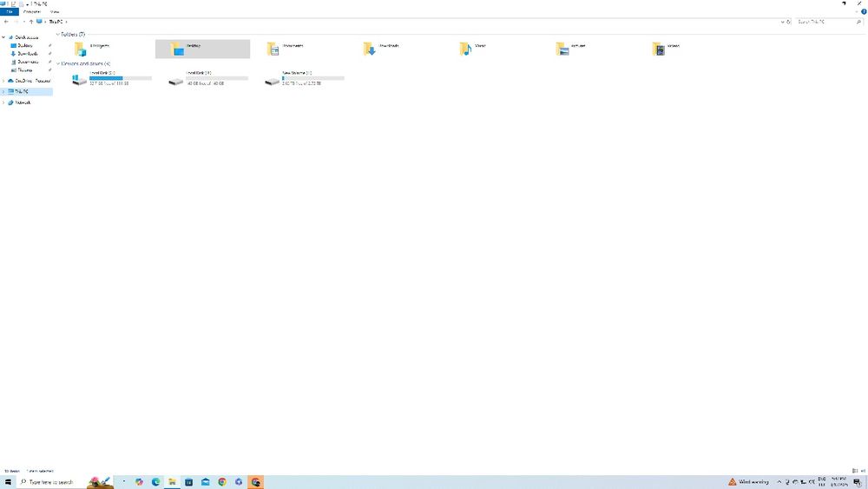
Task: Open the address bar history dropdown
Action: point(782,22)
